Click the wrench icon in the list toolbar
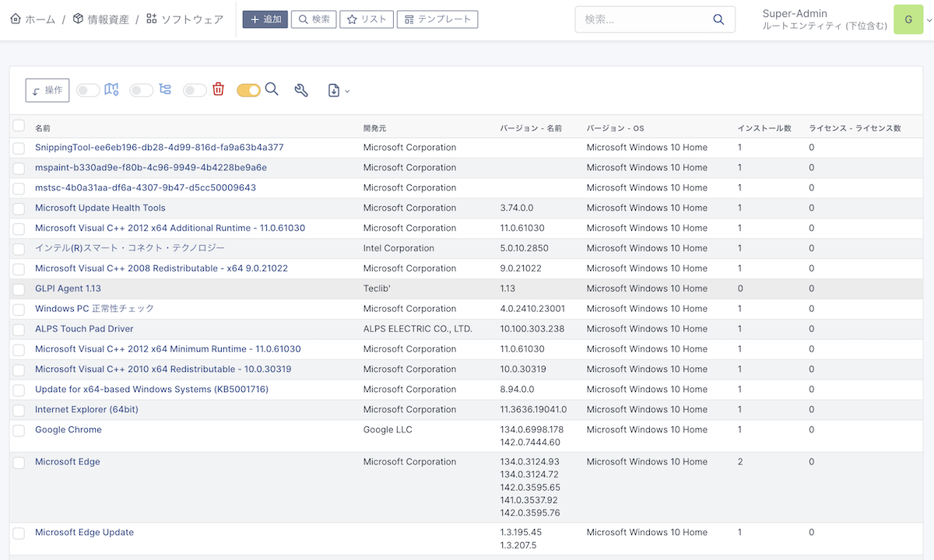The image size is (934, 560). click(x=301, y=90)
